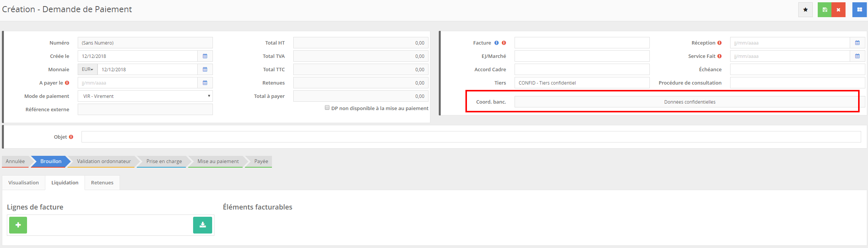Switch to the Retenues tab

pyautogui.click(x=102, y=183)
